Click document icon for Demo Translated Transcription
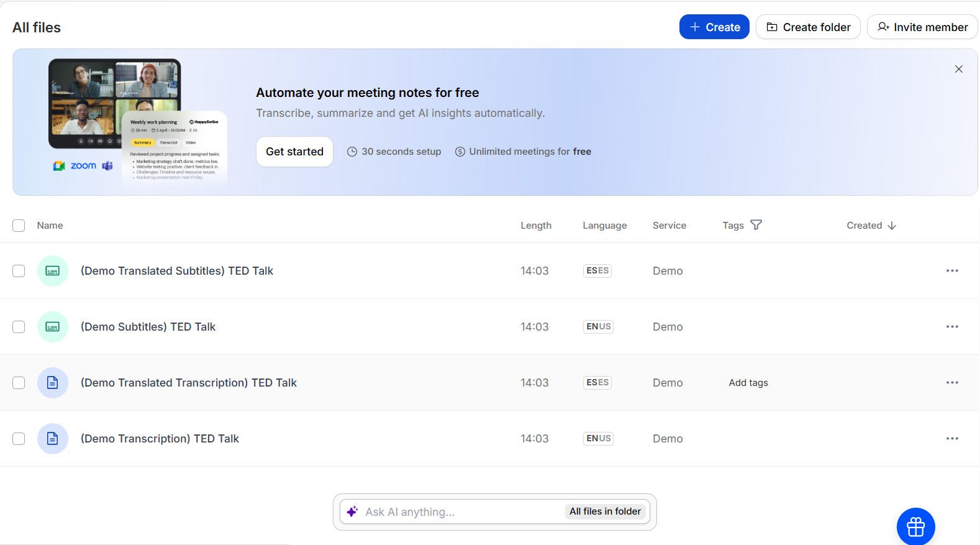Screen dimensions: 980x545 coord(53,383)
